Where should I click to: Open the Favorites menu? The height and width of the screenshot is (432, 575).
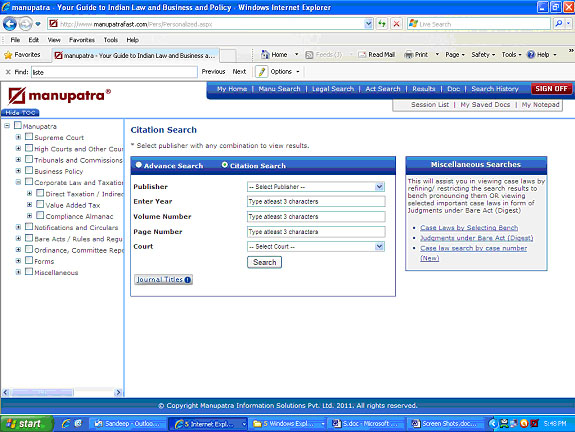[x=82, y=40]
